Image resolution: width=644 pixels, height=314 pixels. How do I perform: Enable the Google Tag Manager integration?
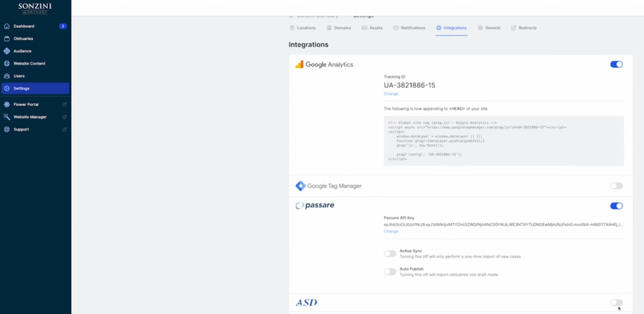click(616, 186)
